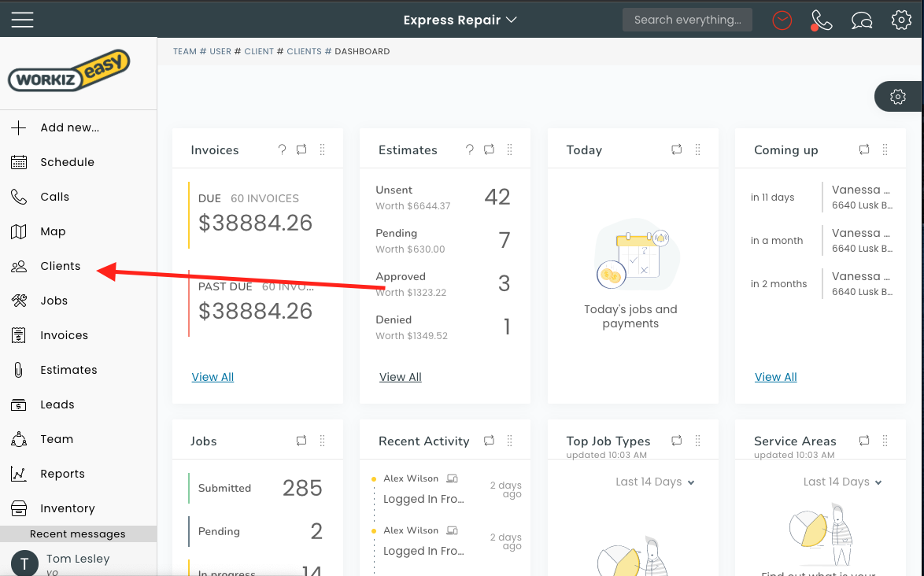Click help icon on Estimates widget

point(470,150)
